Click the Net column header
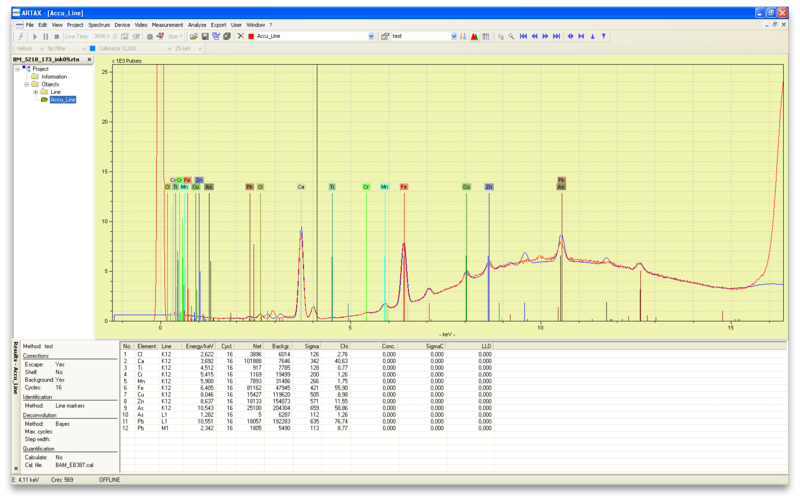Screen dimensions: 800x501 250,346
